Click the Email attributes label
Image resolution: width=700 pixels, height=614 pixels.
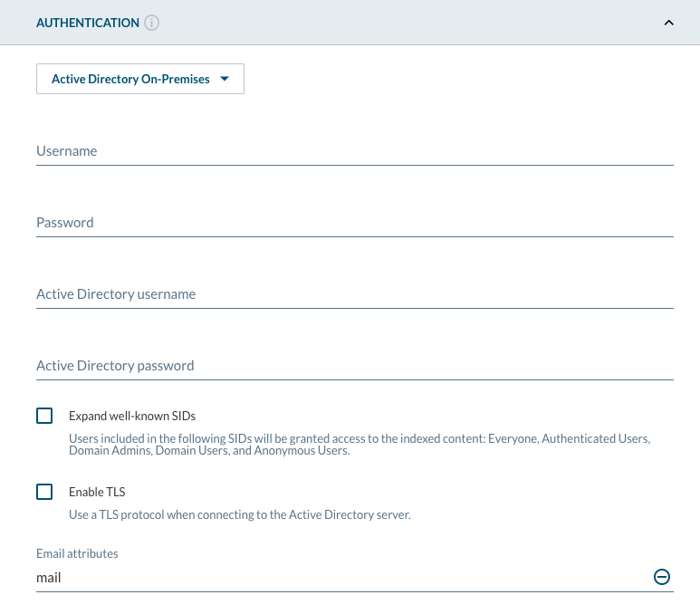77,553
